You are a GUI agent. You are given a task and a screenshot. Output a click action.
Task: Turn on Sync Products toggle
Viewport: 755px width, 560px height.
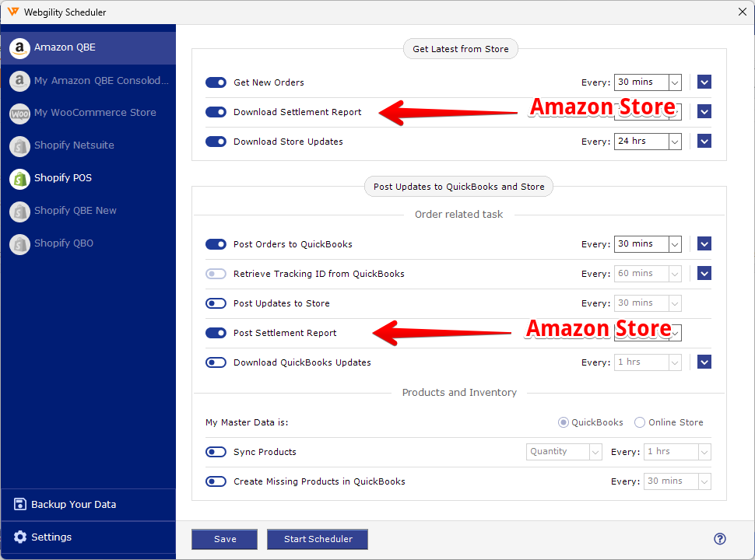pos(216,452)
